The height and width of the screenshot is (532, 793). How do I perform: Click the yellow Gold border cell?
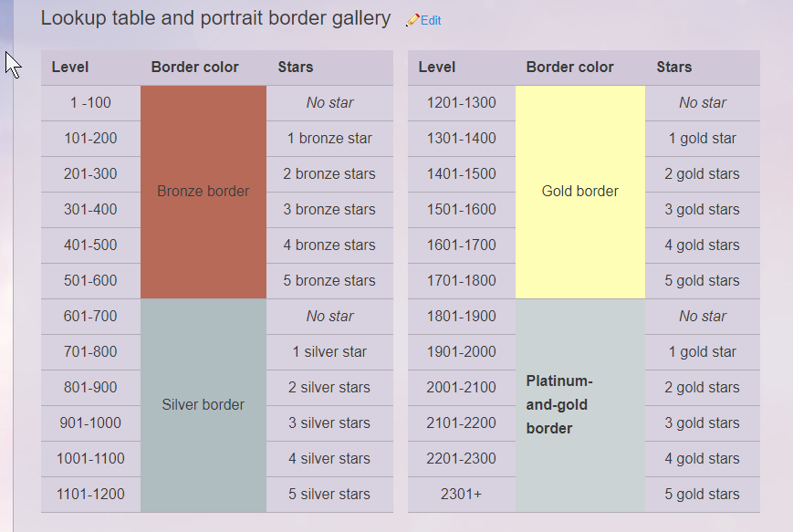pos(579,192)
